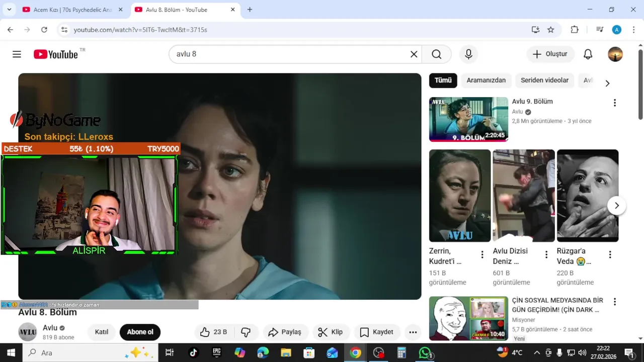Click the Klip scissors button

331,332
